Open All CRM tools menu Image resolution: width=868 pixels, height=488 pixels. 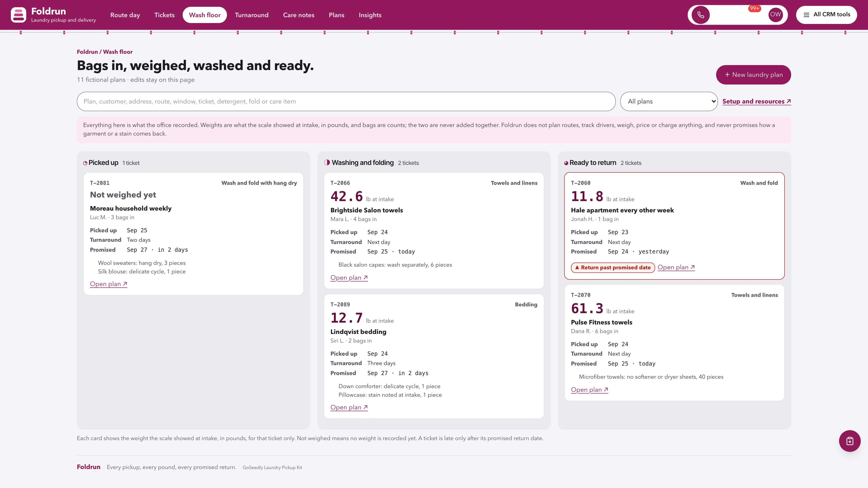827,14
